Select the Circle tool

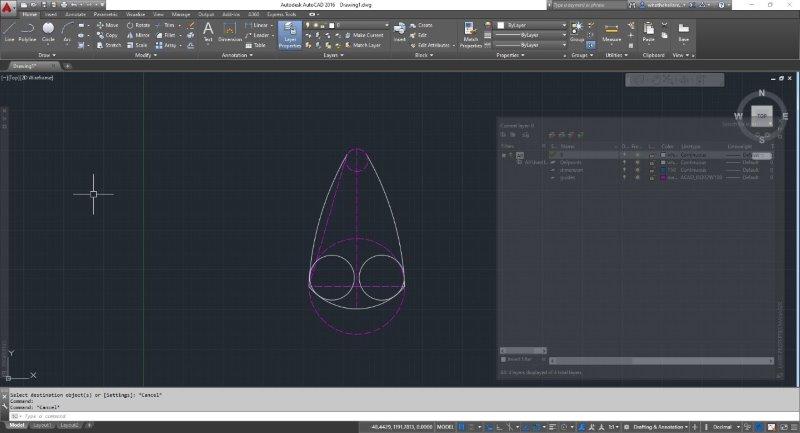[x=48, y=32]
